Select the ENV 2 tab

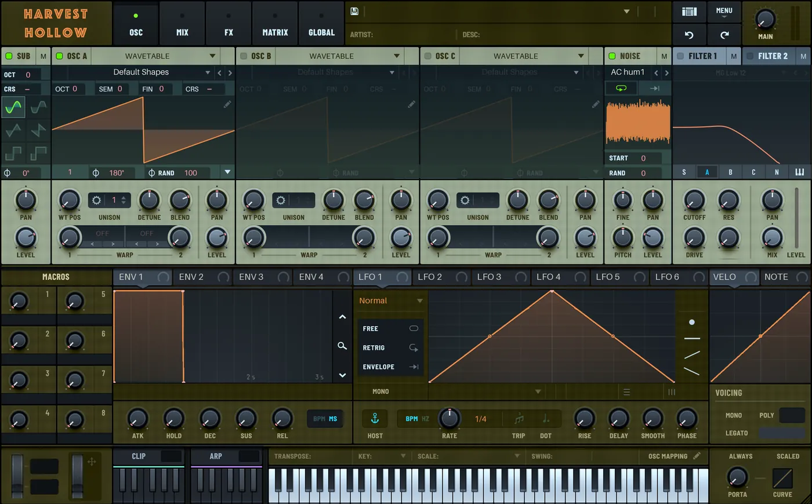[x=202, y=277]
